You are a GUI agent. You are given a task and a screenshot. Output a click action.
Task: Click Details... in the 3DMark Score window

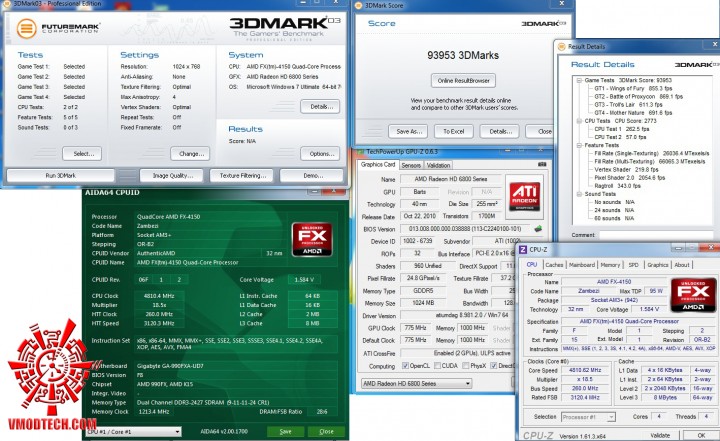500,131
